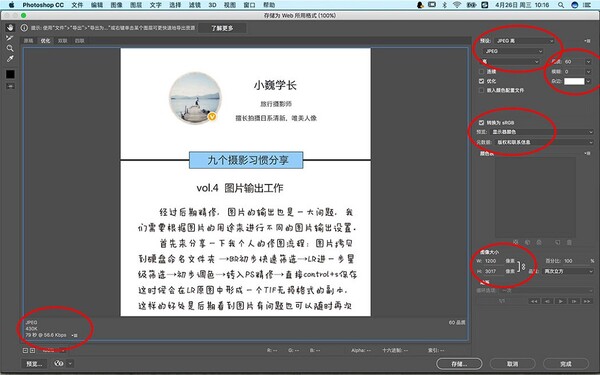Open the JPEG file format dropdown
This screenshot has width=600, height=375.
[512, 51]
